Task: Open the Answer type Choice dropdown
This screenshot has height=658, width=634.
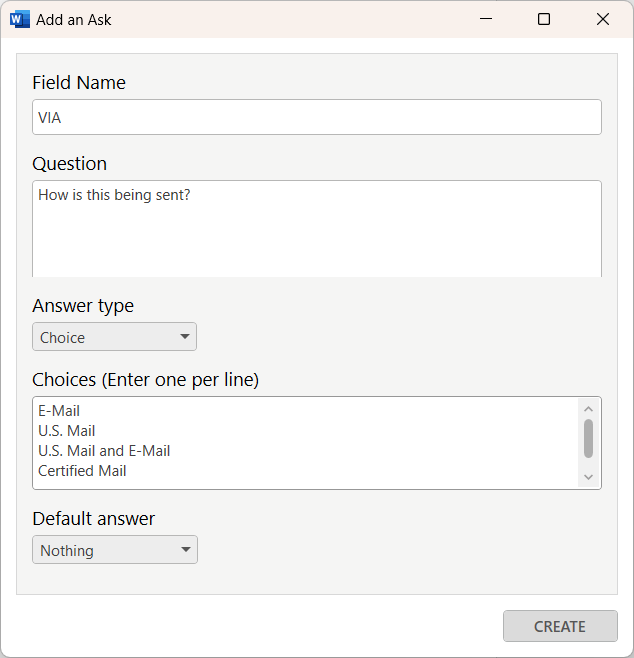Action: 114,337
